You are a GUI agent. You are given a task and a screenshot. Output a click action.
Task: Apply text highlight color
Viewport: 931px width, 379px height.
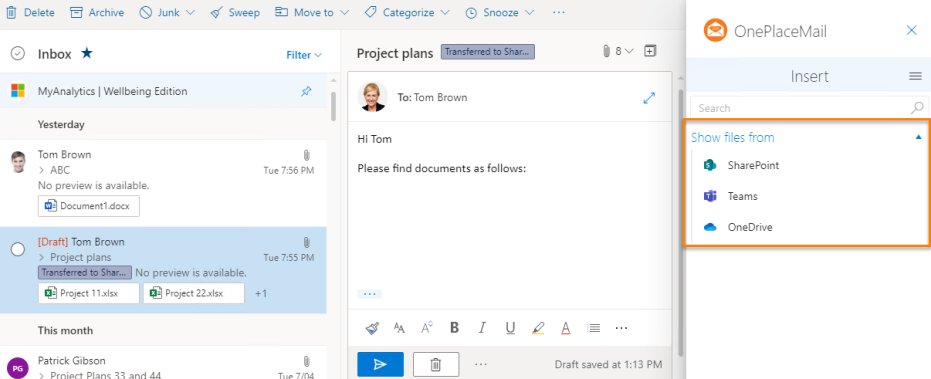pos(538,328)
